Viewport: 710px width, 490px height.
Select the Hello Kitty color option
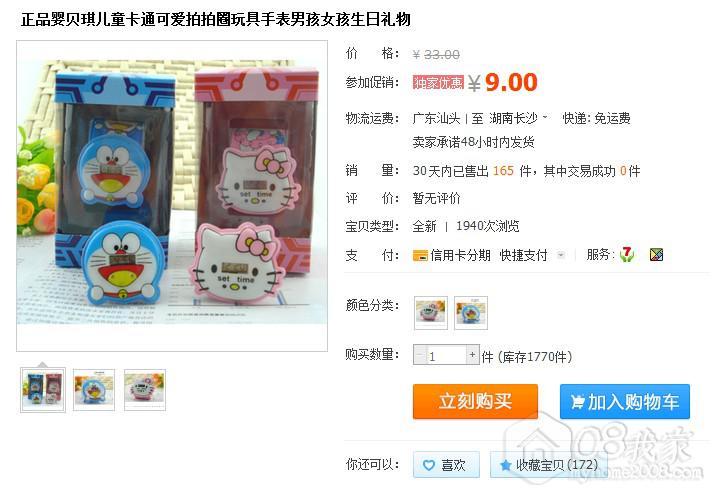(x=431, y=312)
